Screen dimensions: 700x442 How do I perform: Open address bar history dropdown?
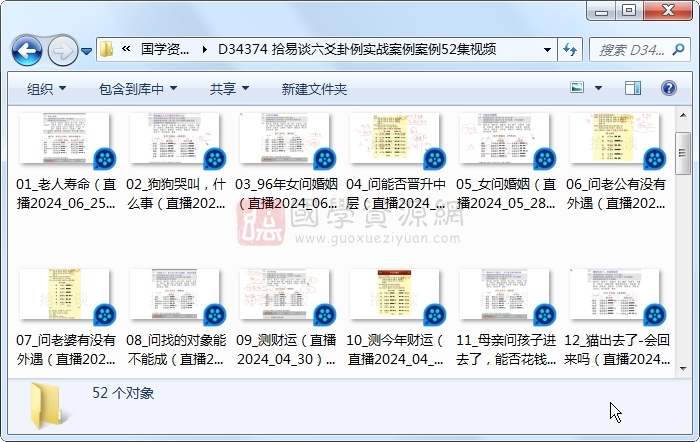[547, 50]
